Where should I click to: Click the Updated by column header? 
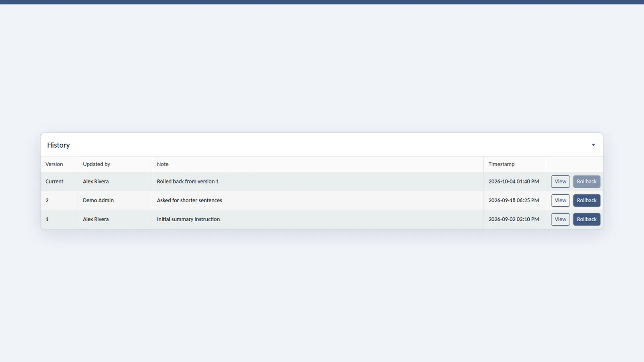click(x=97, y=164)
